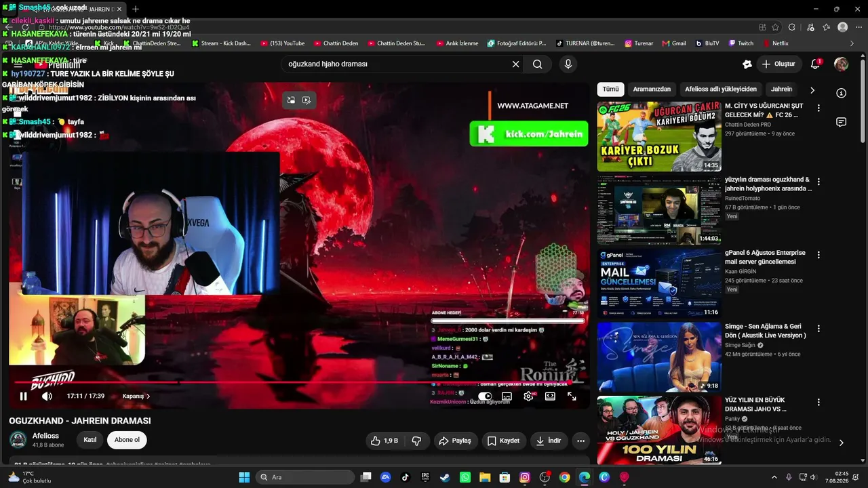Like the video with 1,9 B likes
Image resolution: width=868 pixels, height=488 pixels.
[x=384, y=441]
